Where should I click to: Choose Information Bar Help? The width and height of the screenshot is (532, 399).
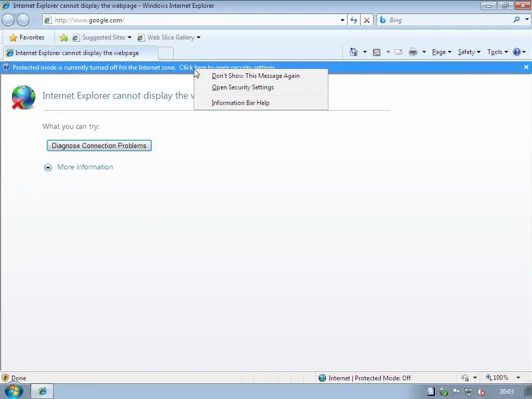(x=261, y=103)
